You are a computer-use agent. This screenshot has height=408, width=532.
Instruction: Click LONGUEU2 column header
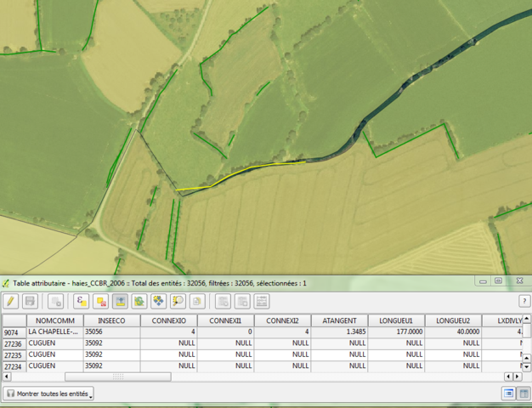click(x=453, y=320)
